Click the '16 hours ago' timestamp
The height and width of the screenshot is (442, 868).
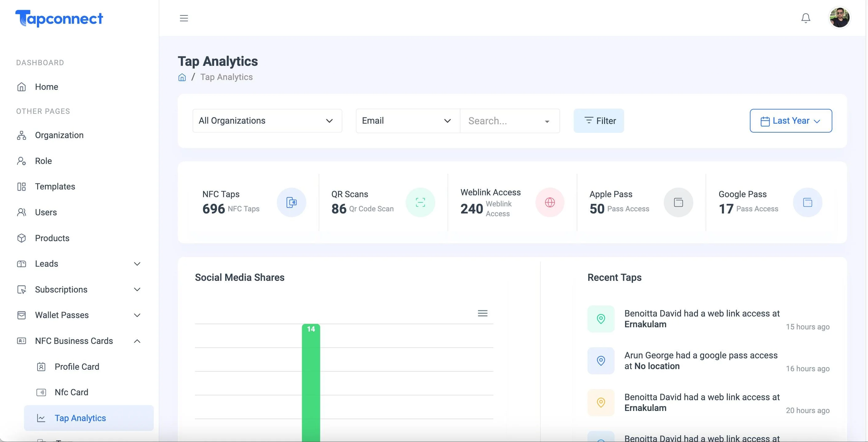click(808, 368)
